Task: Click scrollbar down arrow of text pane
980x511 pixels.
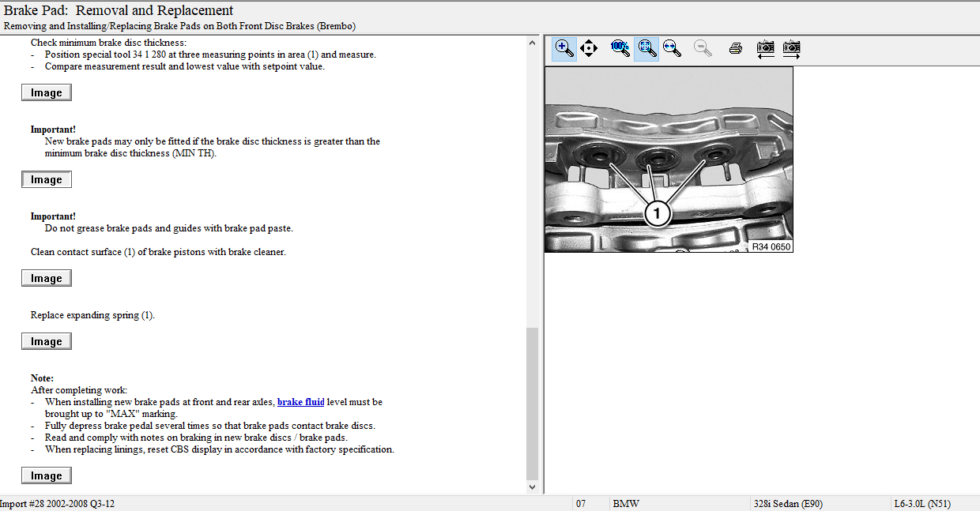Action: pyautogui.click(x=532, y=487)
